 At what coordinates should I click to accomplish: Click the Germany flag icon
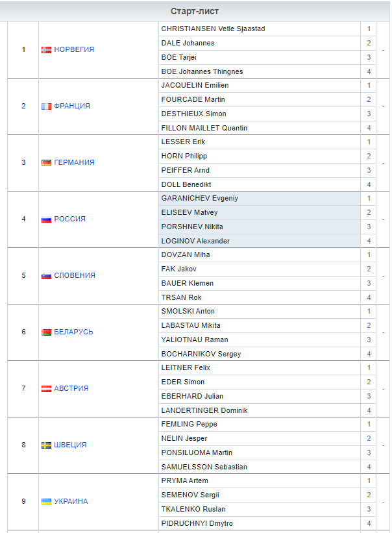coord(46,163)
